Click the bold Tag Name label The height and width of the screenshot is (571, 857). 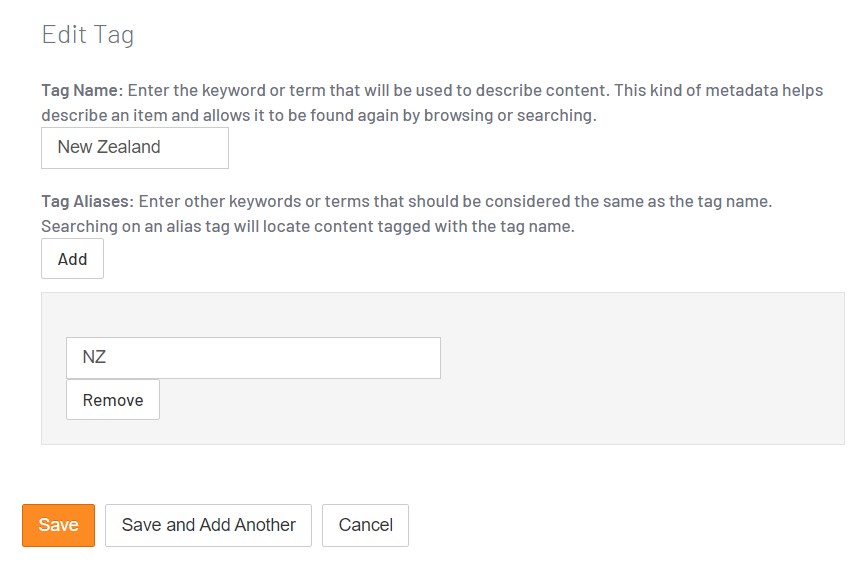point(81,90)
